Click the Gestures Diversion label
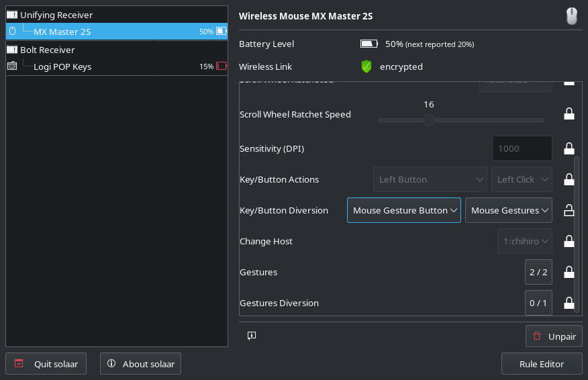 pyautogui.click(x=279, y=303)
